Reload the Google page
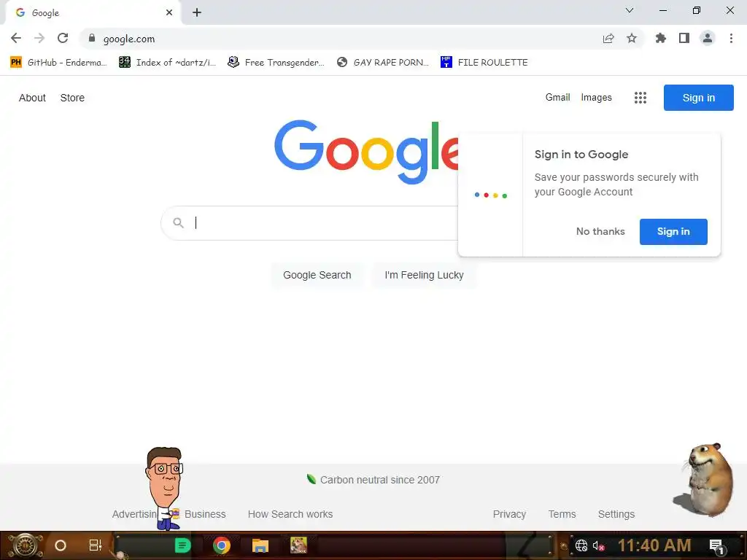This screenshot has height=560, width=747. [63, 38]
